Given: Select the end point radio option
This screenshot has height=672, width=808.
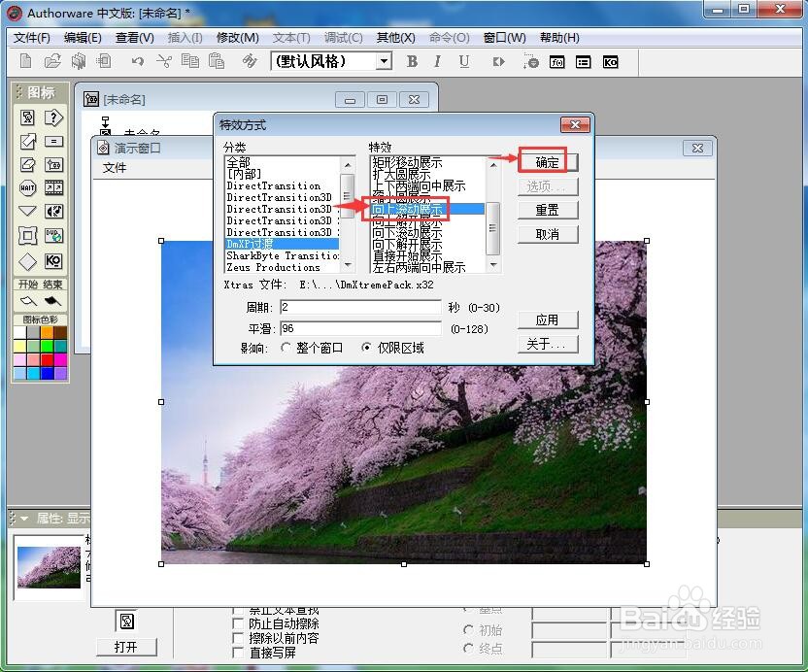Looking at the screenshot, I should (468, 649).
